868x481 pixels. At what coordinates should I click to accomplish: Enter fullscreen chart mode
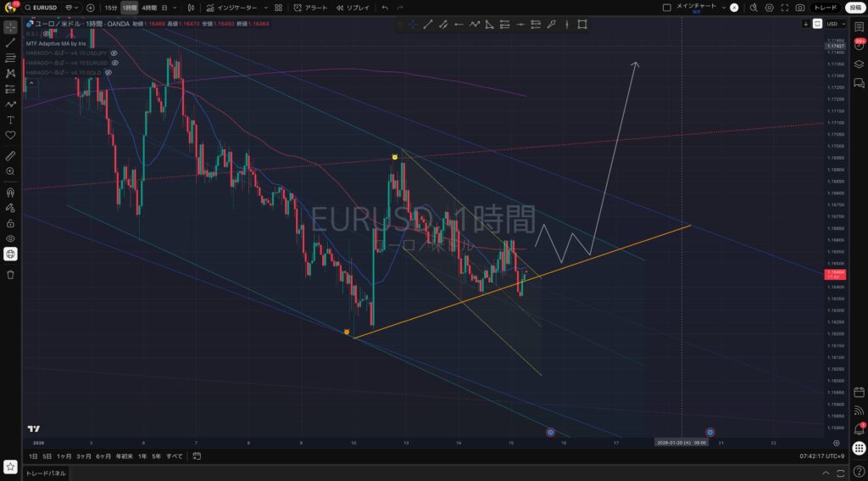coord(784,8)
